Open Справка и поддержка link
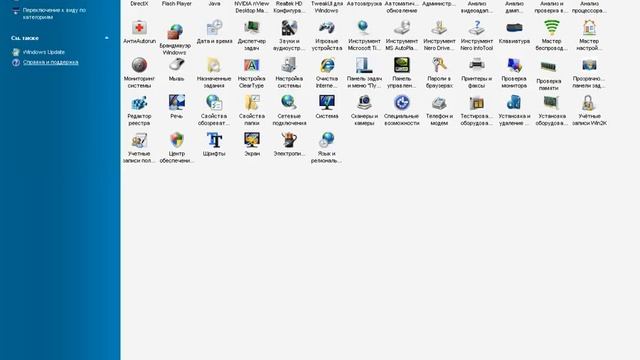 [x=51, y=62]
